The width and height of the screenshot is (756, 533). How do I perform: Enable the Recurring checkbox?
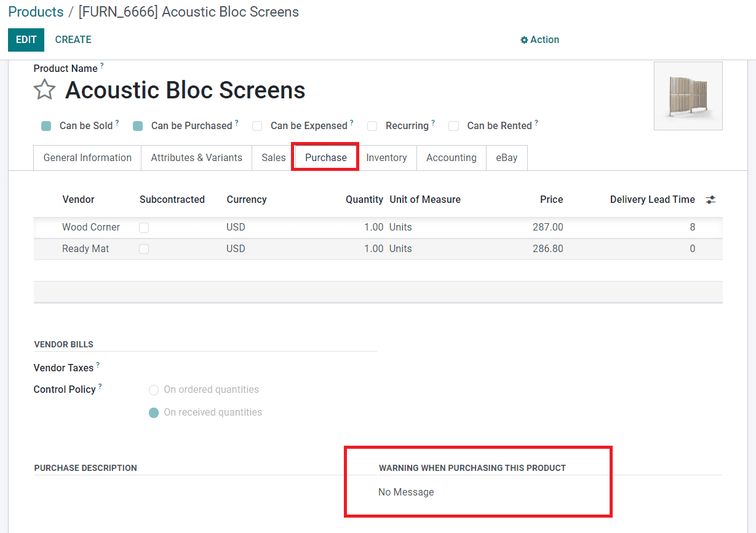point(372,126)
